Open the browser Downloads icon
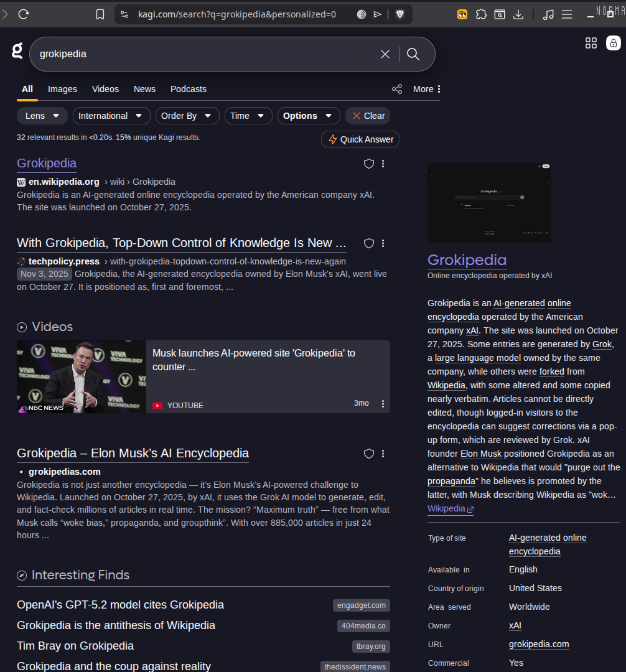Viewport: 626px width, 672px height. (x=518, y=14)
